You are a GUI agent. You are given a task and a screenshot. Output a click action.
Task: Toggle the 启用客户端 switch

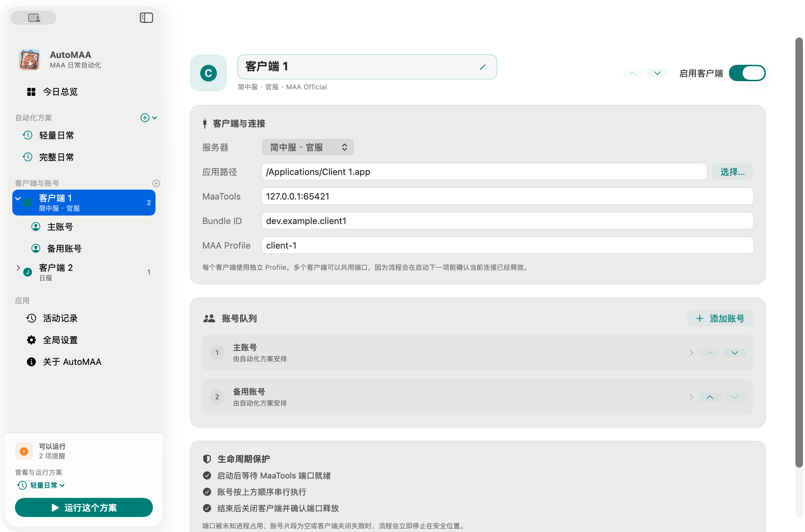(x=747, y=73)
